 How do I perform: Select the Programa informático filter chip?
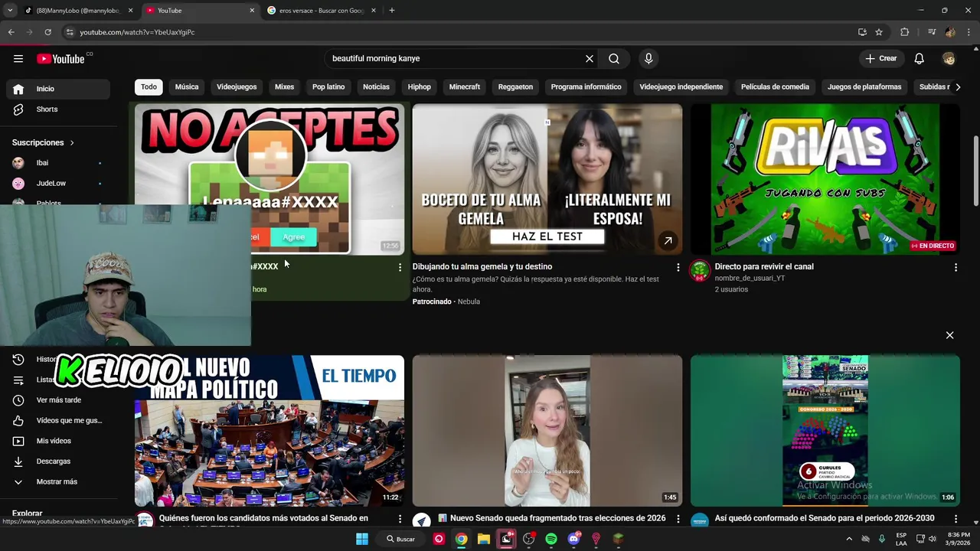[x=586, y=86]
